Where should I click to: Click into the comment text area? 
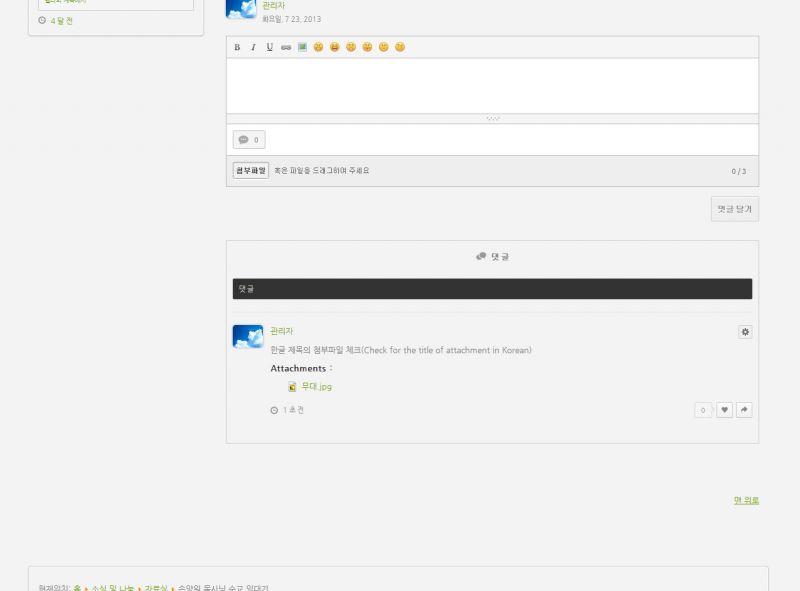pyautogui.click(x=492, y=86)
